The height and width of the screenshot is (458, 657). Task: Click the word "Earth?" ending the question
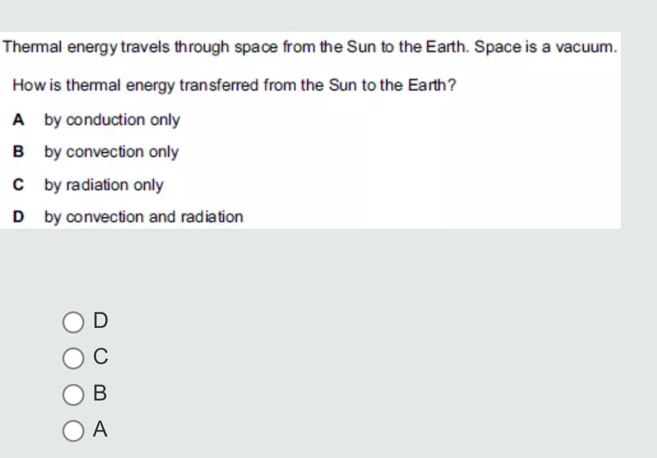tap(436, 85)
